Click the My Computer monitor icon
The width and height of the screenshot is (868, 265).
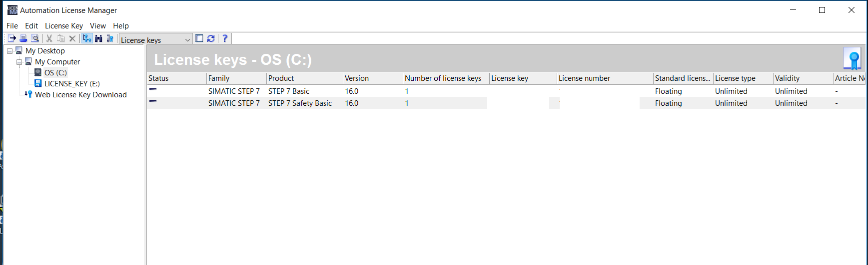(x=28, y=61)
